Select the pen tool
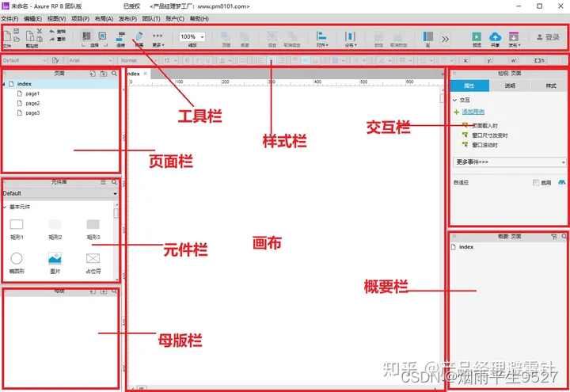Image resolution: width=570 pixels, height=392 pixels. [139, 36]
